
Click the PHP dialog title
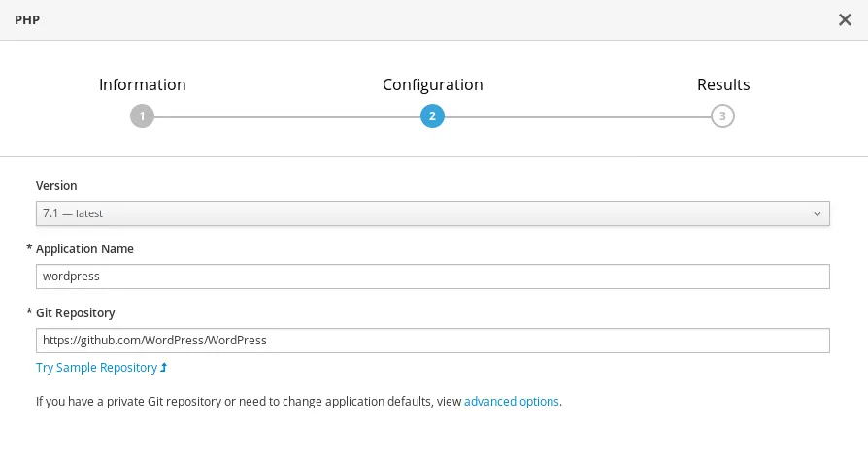point(27,19)
